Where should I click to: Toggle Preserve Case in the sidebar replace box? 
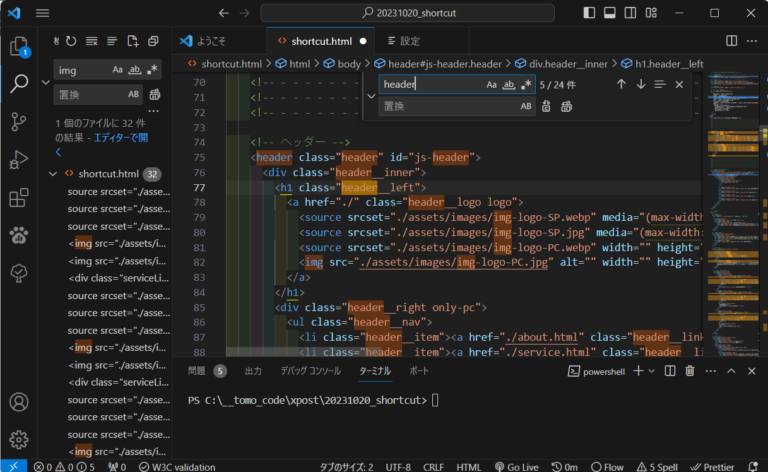click(x=134, y=95)
